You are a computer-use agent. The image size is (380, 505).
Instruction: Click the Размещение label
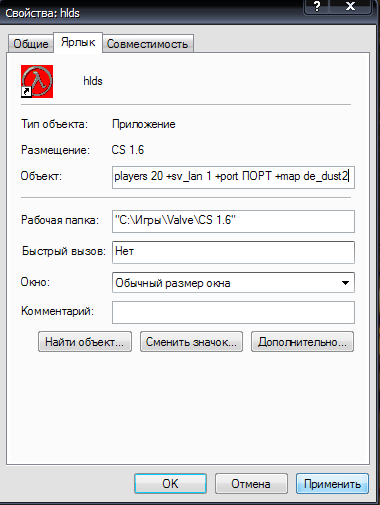(55, 150)
